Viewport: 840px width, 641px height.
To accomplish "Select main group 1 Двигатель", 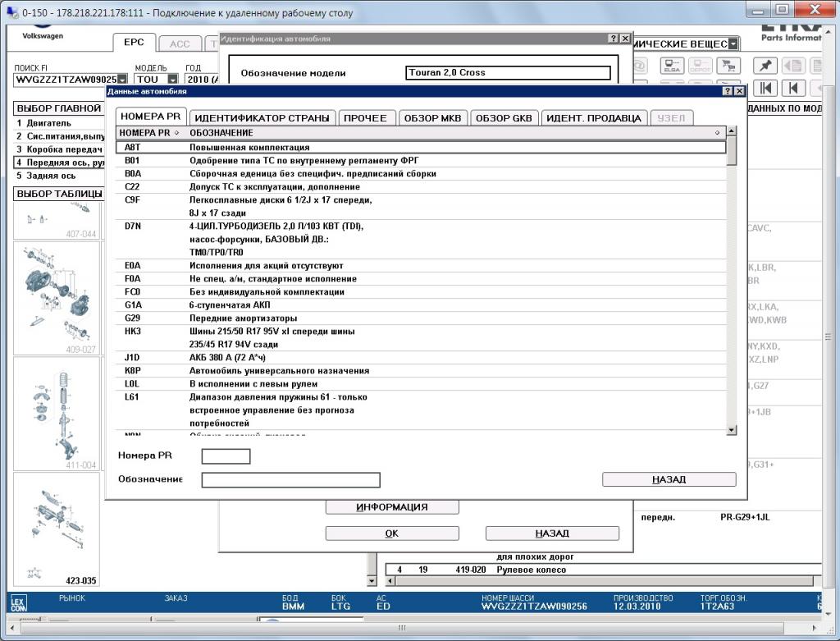I will tap(59, 123).
